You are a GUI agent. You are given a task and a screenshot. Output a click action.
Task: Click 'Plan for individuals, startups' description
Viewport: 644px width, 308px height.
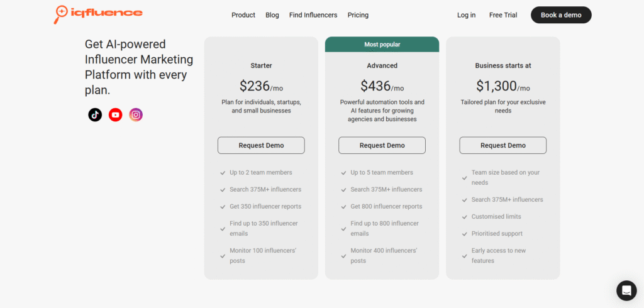(261, 106)
